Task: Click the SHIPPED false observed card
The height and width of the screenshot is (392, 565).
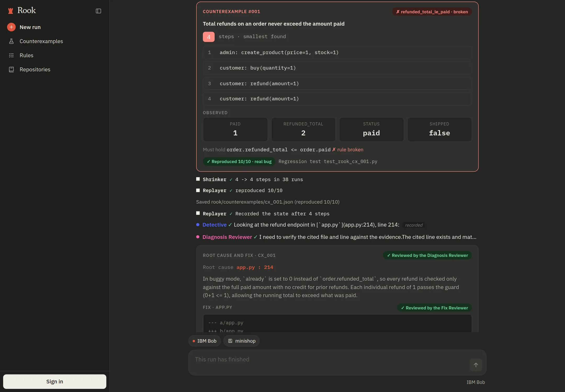Action: pyautogui.click(x=439, y=130)
